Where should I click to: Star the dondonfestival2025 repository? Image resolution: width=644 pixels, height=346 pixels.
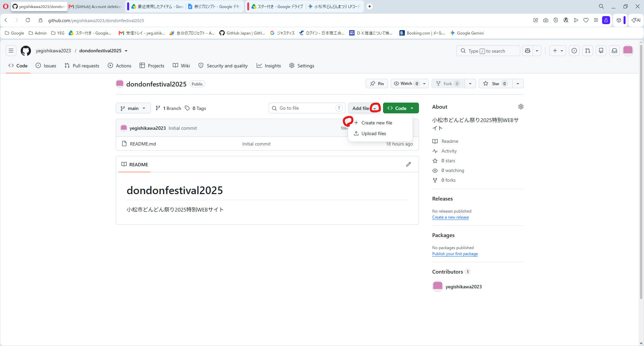point(495,83)
